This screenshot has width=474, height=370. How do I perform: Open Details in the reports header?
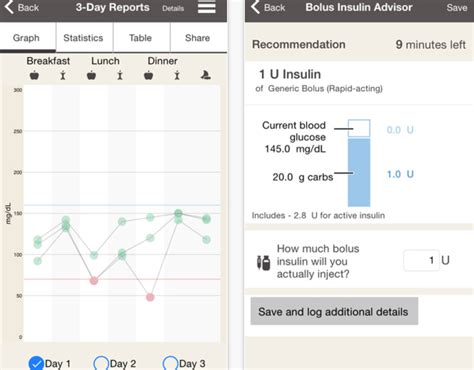click(173, 8)
